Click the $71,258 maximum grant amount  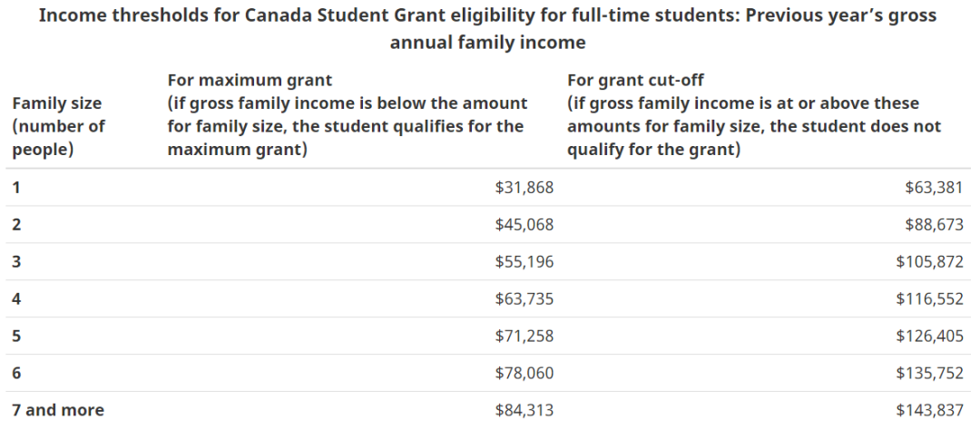pos(524,336)
